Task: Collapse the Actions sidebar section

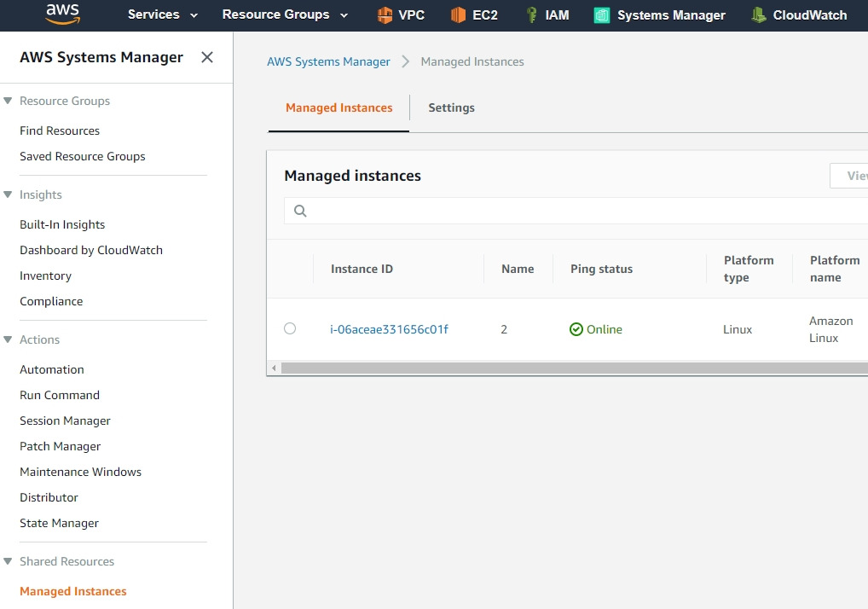Action: point(8,339)
